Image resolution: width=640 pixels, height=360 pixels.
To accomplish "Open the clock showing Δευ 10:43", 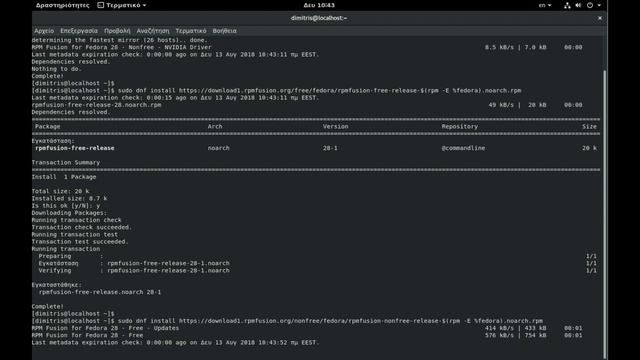I will (319, 5).
